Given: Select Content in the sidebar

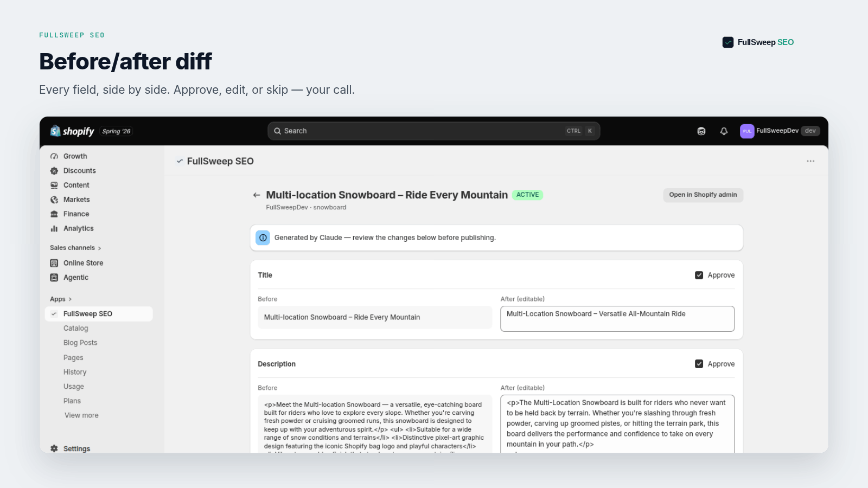Looking at the screenshot, I should coord(76,185).
